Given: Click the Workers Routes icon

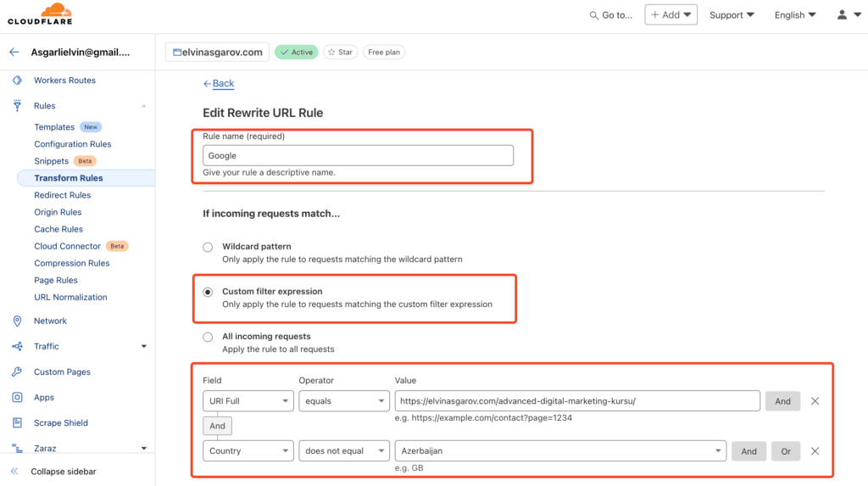Looking at the screenshot, I should coord(17,81).
